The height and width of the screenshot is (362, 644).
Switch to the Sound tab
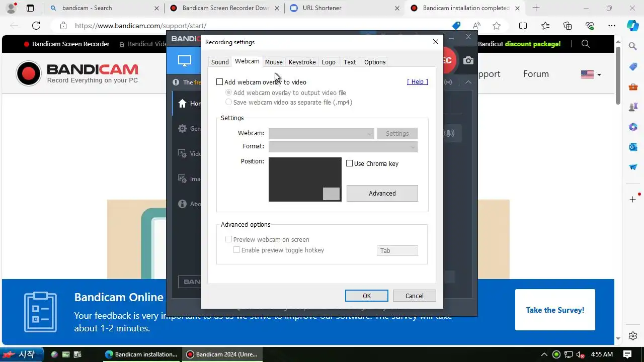click(220, 62)
